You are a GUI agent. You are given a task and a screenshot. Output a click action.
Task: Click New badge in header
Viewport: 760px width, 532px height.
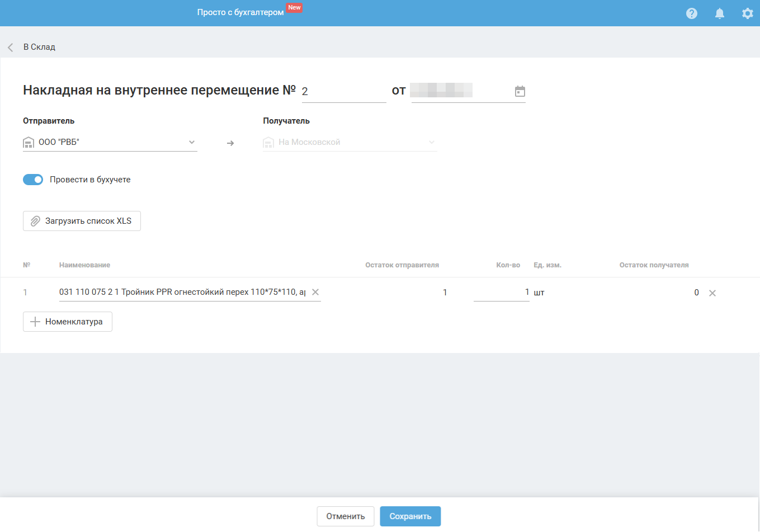(294, 7)
